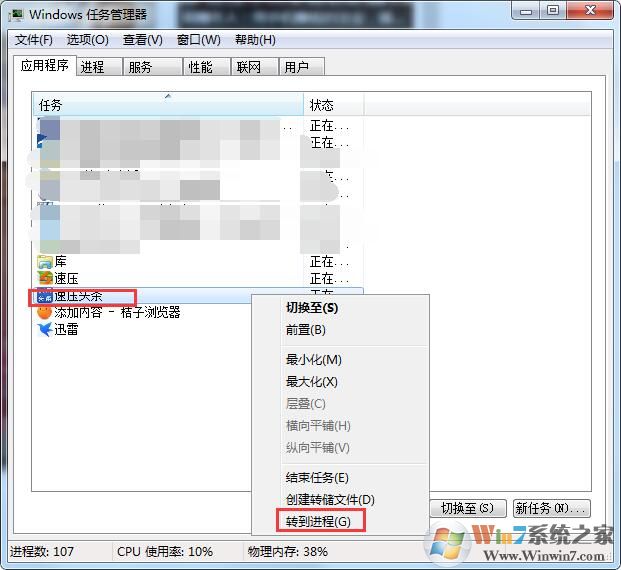Select 添加内容 - 桔子浏览器 task
The height and width of the screenshot is (570, 621).
click(x=143, y=313)
